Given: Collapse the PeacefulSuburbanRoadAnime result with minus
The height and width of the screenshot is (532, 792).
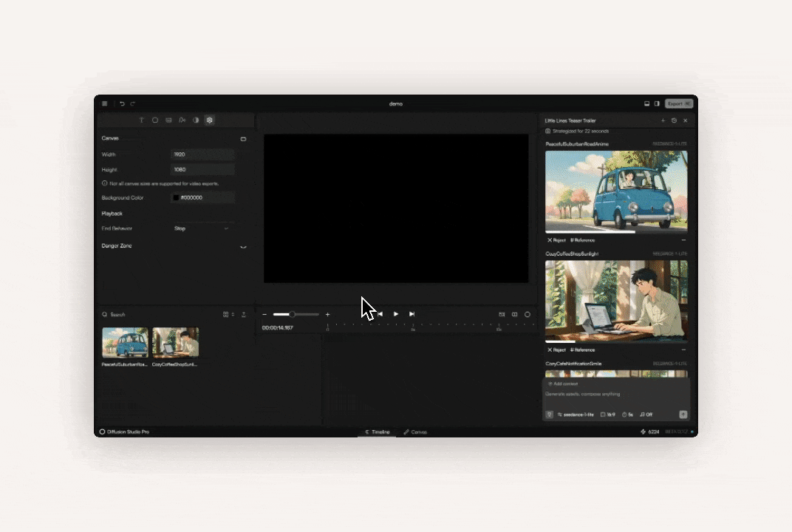Looking at the screenshot, I should [x=683, y=240].
